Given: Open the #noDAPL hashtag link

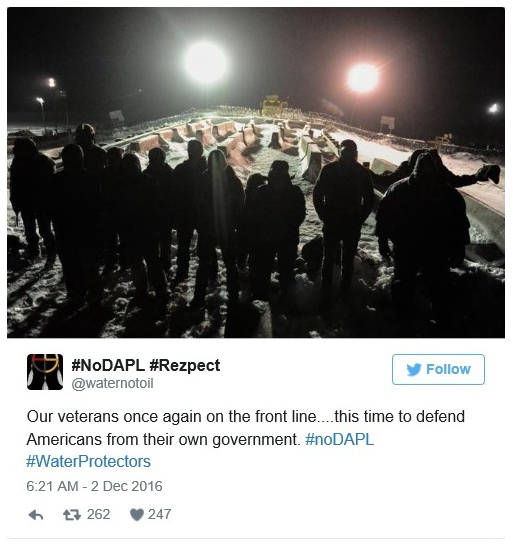Looking at the screenshot, I should click(x=339, y=439).
